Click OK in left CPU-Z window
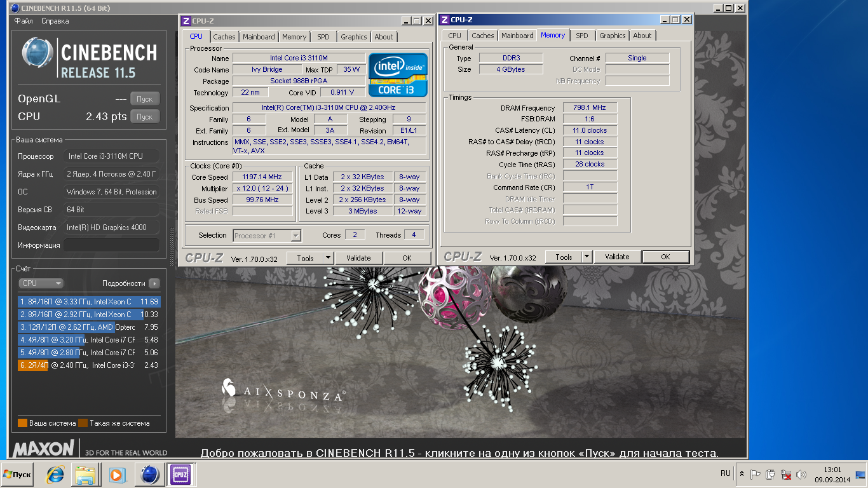 407,258
